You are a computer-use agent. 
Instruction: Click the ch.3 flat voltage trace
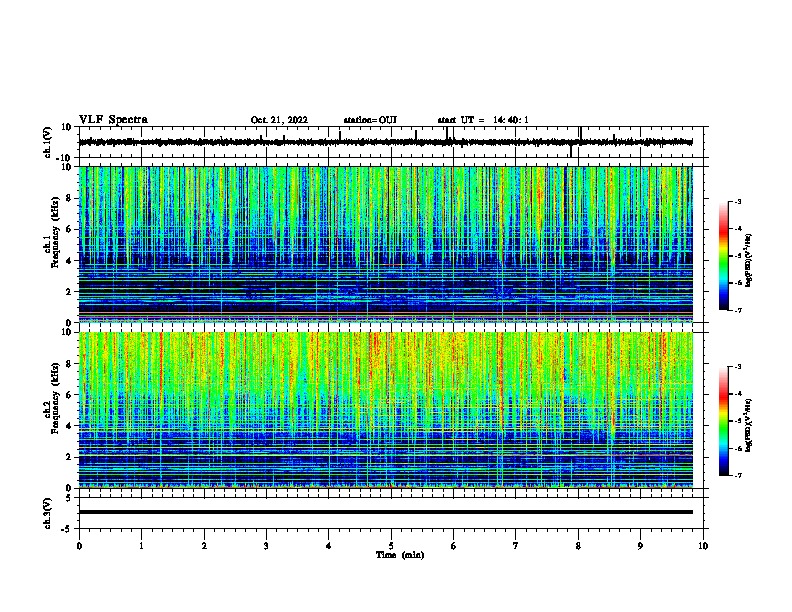(x=385, y=512)
